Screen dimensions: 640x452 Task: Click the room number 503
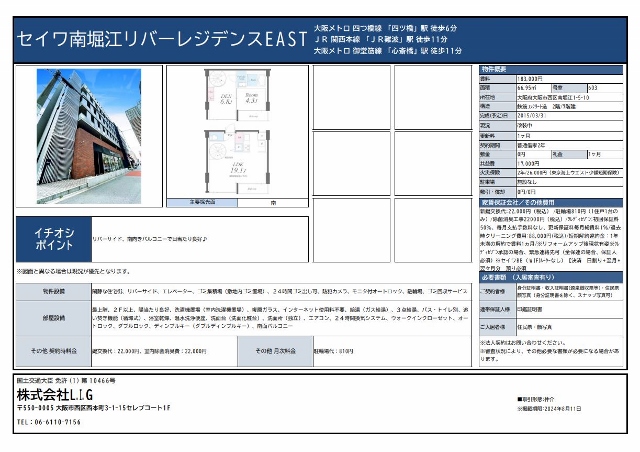click(593, 88)
